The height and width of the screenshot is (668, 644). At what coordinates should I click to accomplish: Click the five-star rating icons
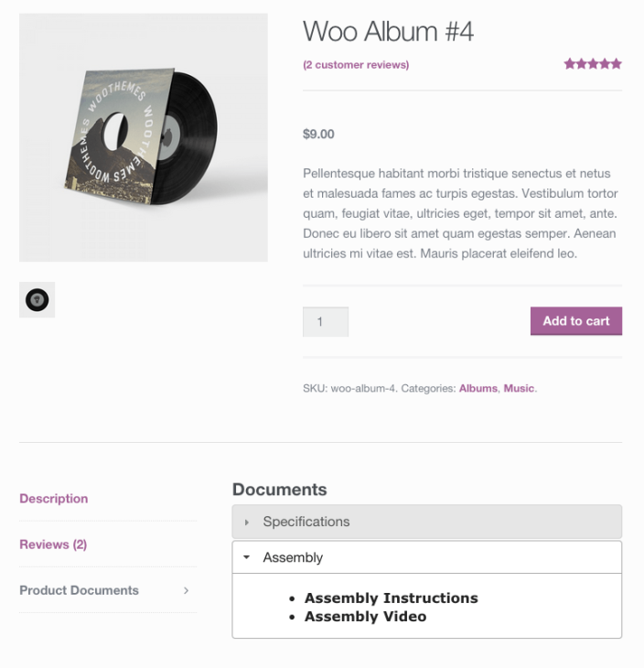(x=593, y=64)
